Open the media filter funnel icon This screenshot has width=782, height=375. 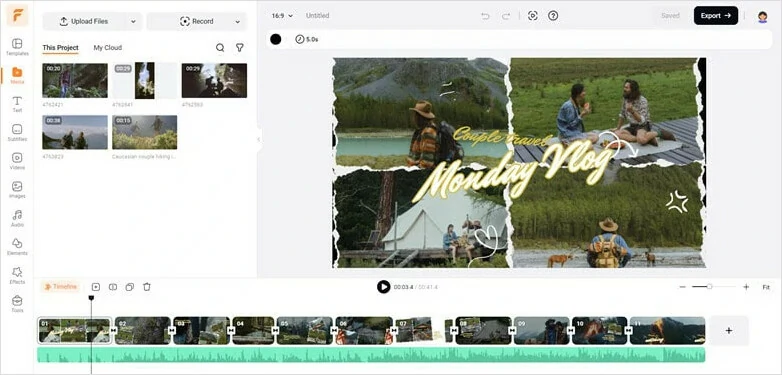(x=240, y=48)
